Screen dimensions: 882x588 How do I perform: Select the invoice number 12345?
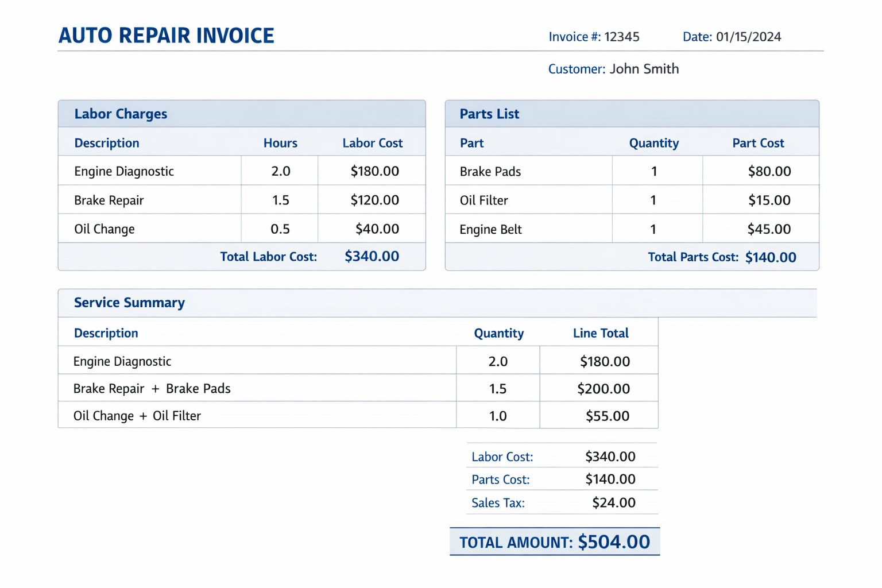click(x=622, y=37)
